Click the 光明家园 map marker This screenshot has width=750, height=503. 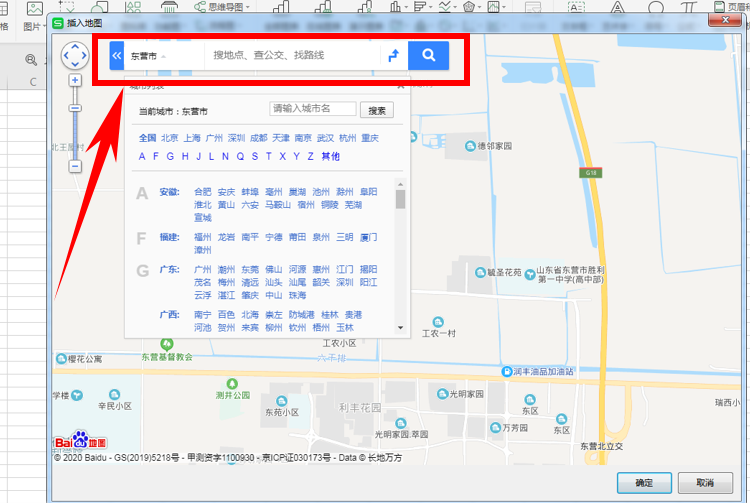point(442,394)
